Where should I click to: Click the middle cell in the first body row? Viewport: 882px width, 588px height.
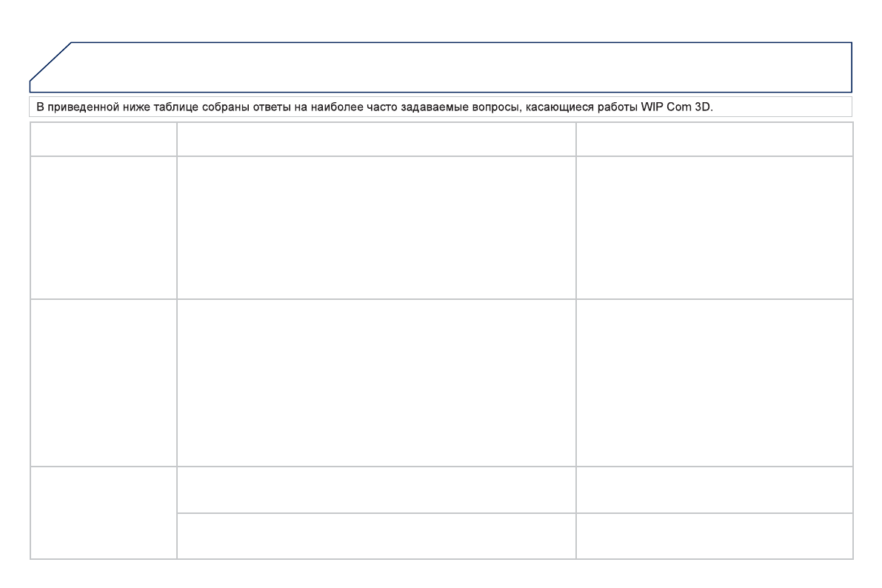tap(376, 227)
